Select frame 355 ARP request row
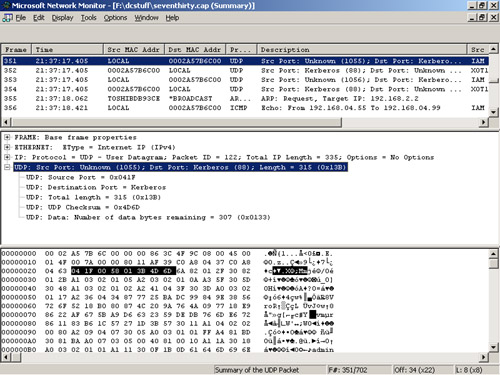Screen dimensions: 500x375 pos(246,98)
